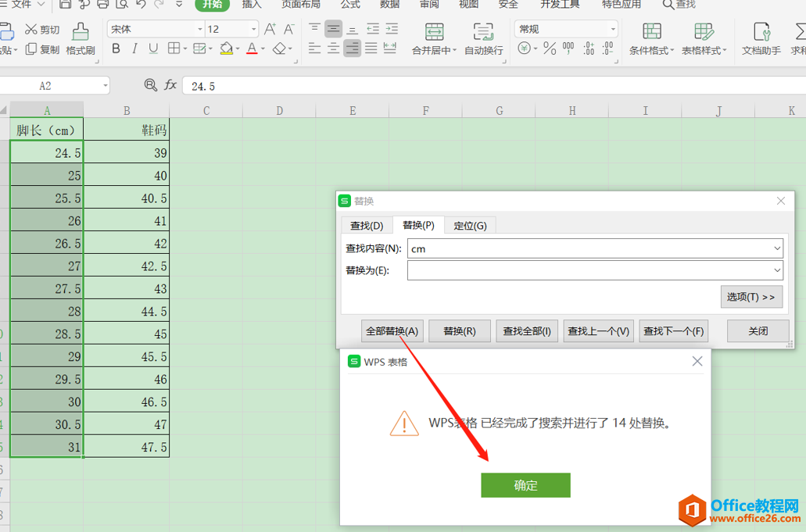Click the insert function fx icon
Image resolution: width=806 pixels, height=532 pixels.
coord(170,85)
